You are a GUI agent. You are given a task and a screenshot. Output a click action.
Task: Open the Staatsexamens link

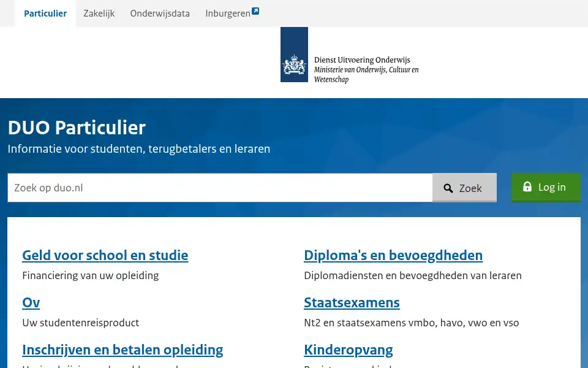click(x=352, y=302)
